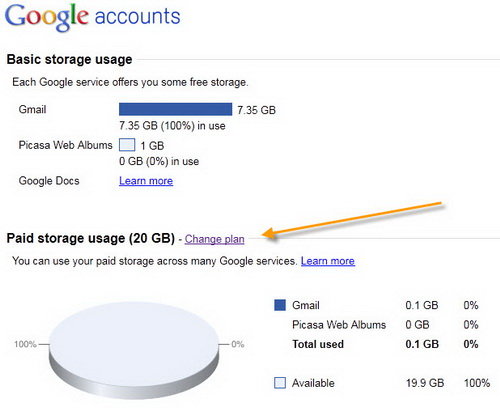Click the Basic storage usage heading

(x=69, y=59)
